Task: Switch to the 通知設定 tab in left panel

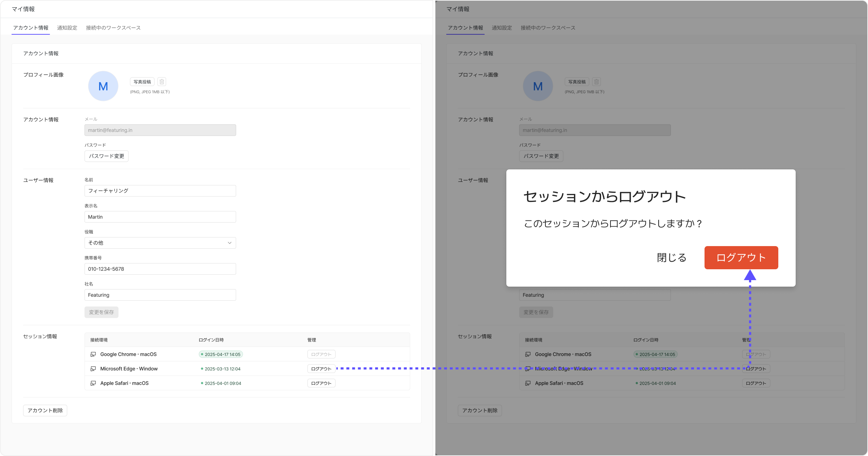Action: tap(67, 28)
